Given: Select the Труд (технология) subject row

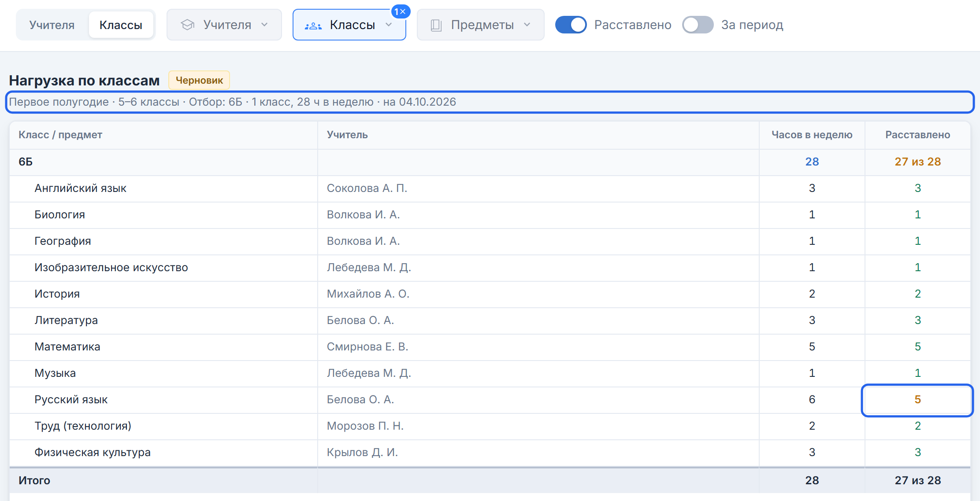Looking at the screenshot, I should point(490,426).
